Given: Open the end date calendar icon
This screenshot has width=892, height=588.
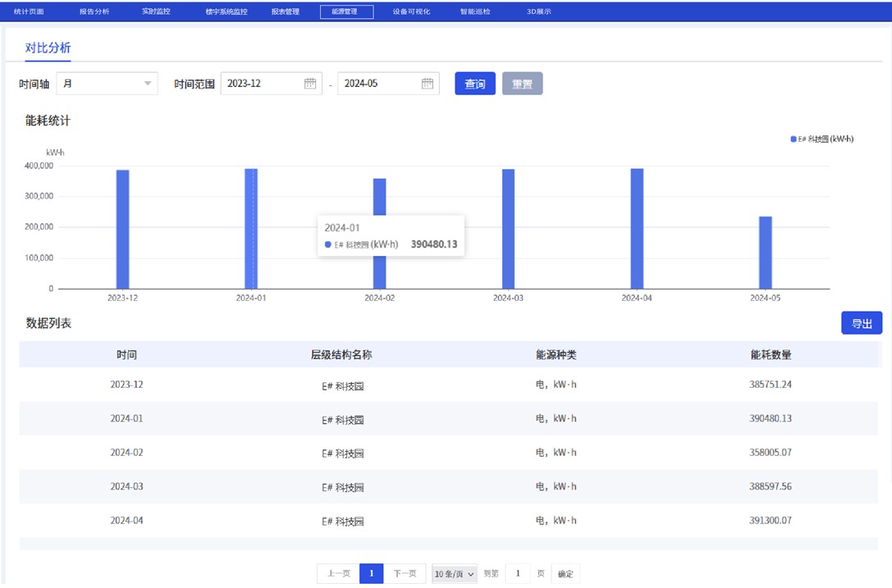Looking at the screenshot, I should 427,84.
